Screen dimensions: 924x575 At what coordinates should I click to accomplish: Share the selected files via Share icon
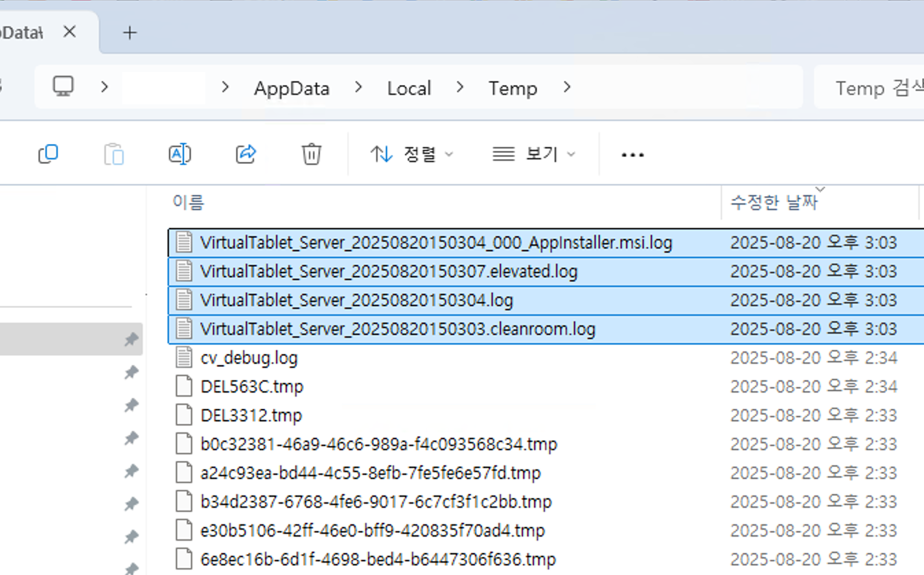tap(245, 154)
